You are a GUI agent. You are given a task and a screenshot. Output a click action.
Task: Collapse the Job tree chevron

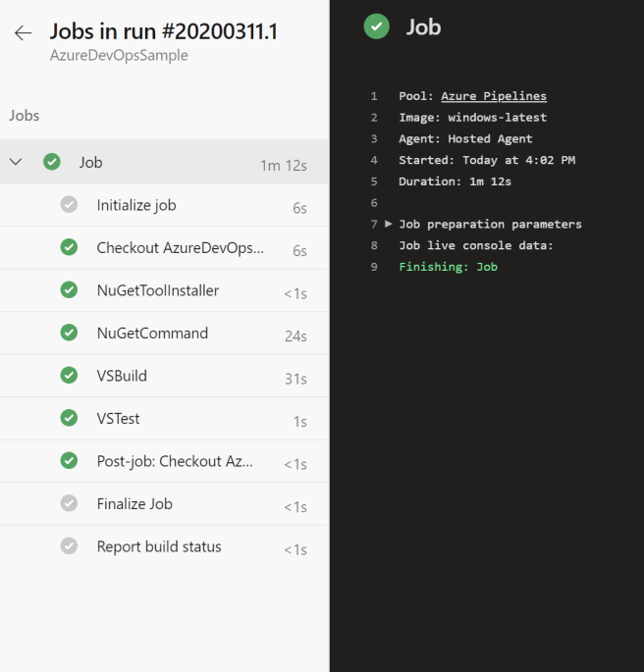tap(16, 162)
